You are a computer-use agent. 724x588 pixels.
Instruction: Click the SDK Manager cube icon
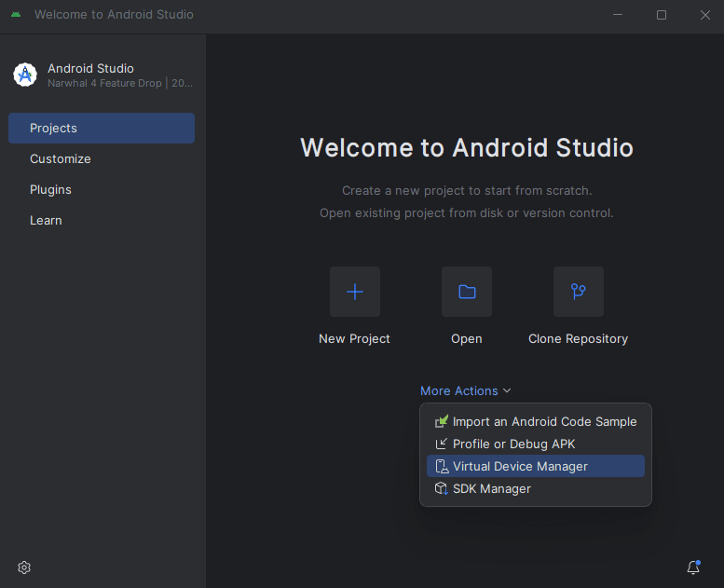point(442,488)
